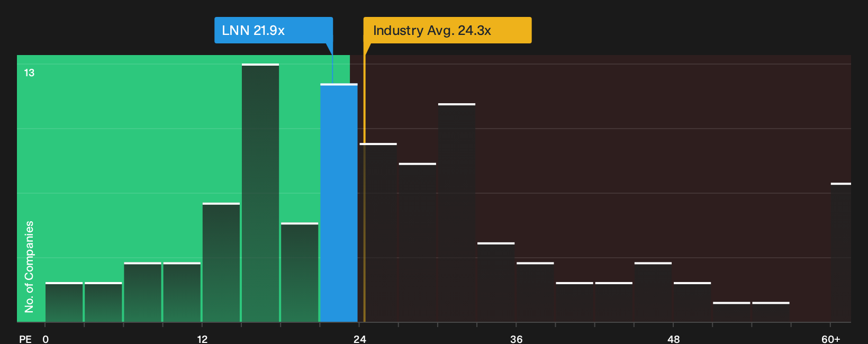Click the Industry Avg. 24.3x label
Viewport: 868px width, 344px height.
[447, 30]
